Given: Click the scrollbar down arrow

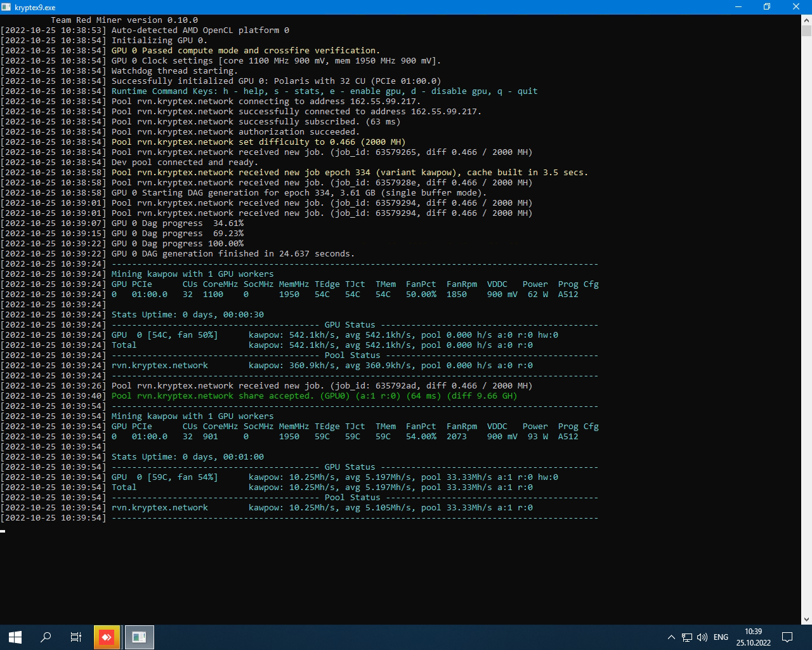Looking at the screenshot, I should 806,620.
